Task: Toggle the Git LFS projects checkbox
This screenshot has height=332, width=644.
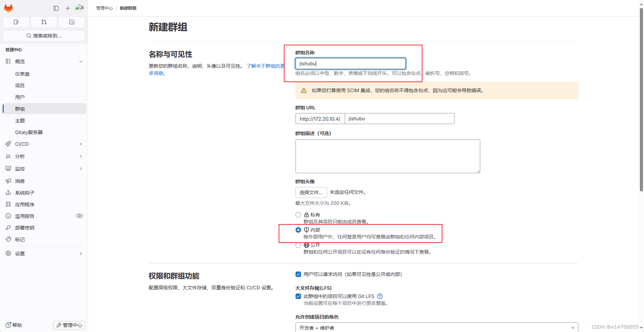Action: [x=298, y=296]
